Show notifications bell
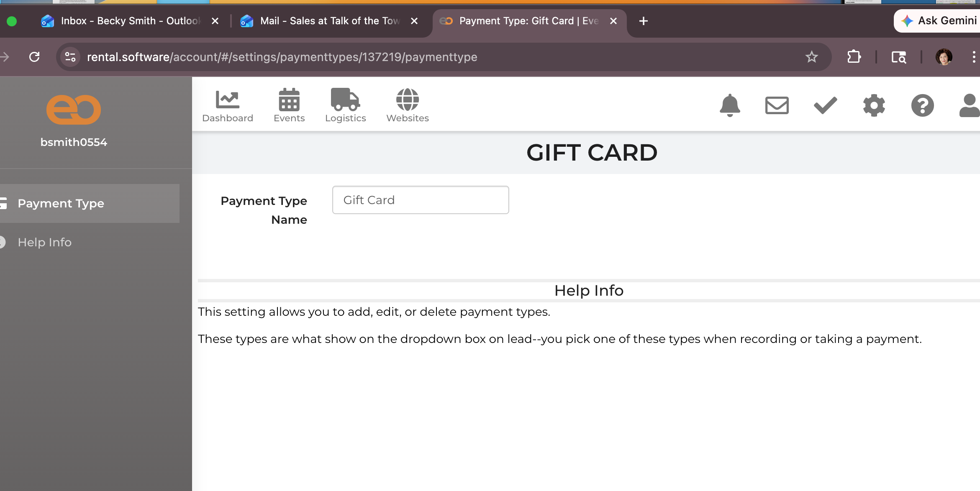The height and width of the screenshot is (491, 980). [730, 105]
